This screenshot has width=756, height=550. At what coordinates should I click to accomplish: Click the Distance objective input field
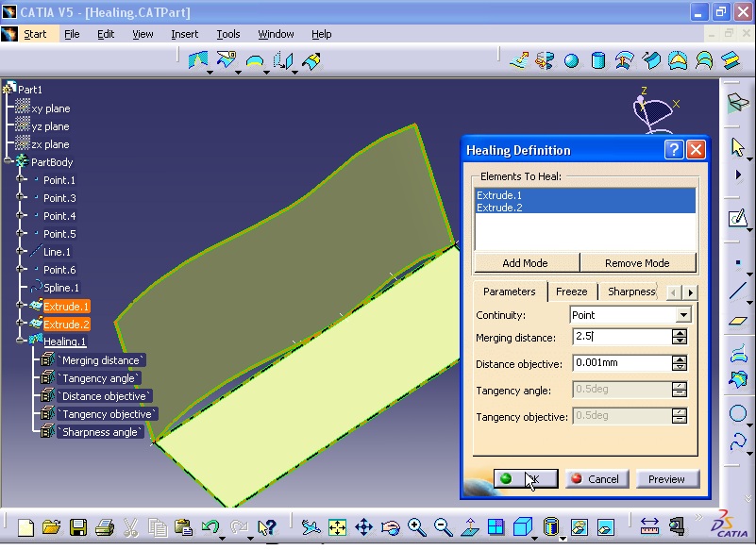tap(621, 363)
